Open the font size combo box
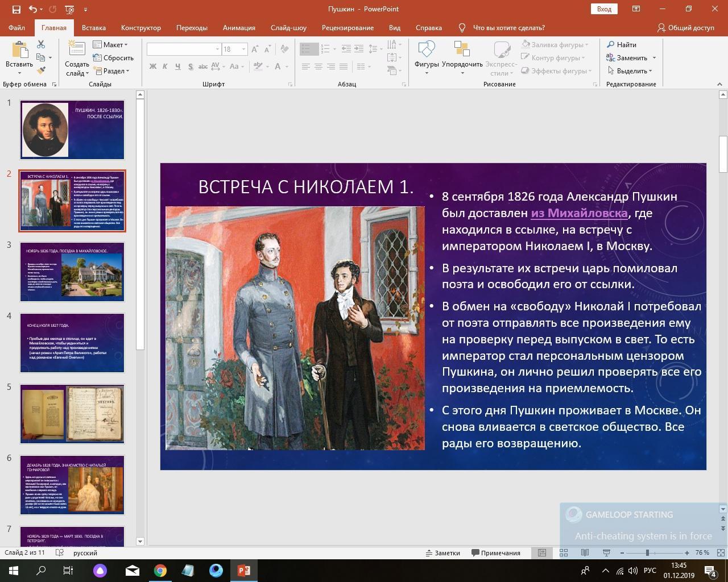Image resolution: width=728 pixels, height=582 pixels. tap(234, 49)
